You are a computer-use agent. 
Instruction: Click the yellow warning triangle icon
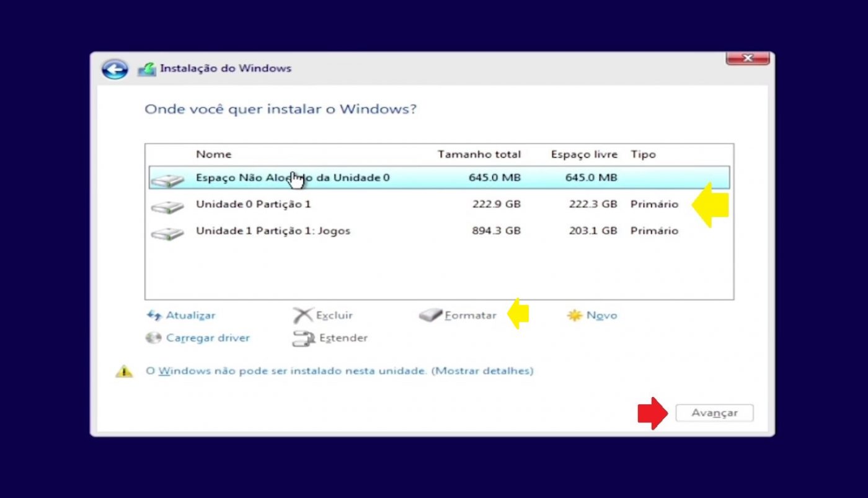click(x=124, y=371)
